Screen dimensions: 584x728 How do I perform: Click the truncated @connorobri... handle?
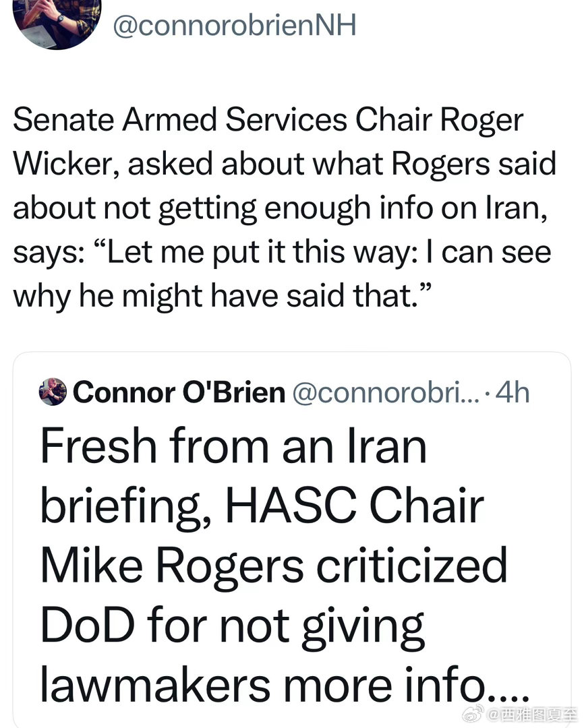click(384, 392)
